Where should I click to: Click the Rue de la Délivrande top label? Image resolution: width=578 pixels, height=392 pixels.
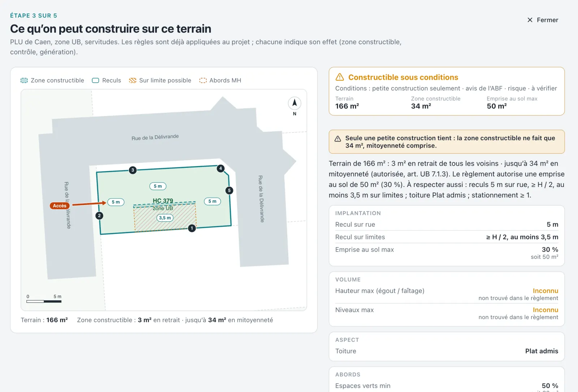point(155,137)
